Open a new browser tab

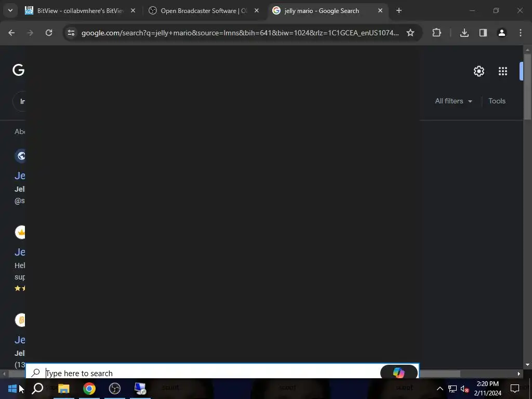point(399,11)
